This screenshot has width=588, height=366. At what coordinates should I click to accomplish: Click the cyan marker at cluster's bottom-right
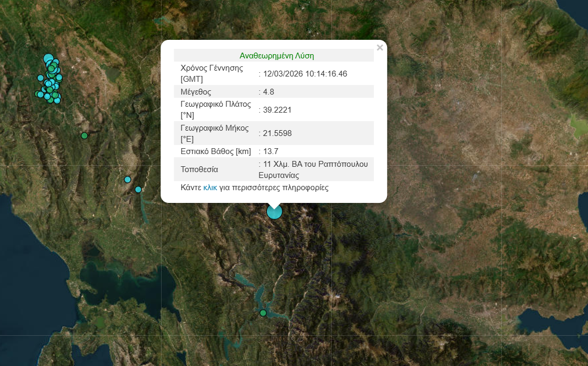[x=57, y=100]
